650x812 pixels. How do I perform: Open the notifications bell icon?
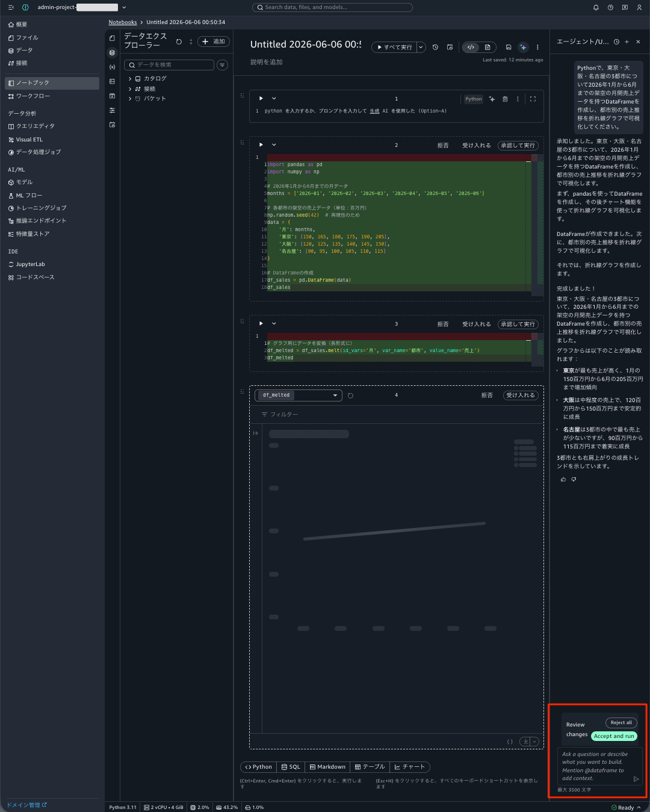pos(596,7)
